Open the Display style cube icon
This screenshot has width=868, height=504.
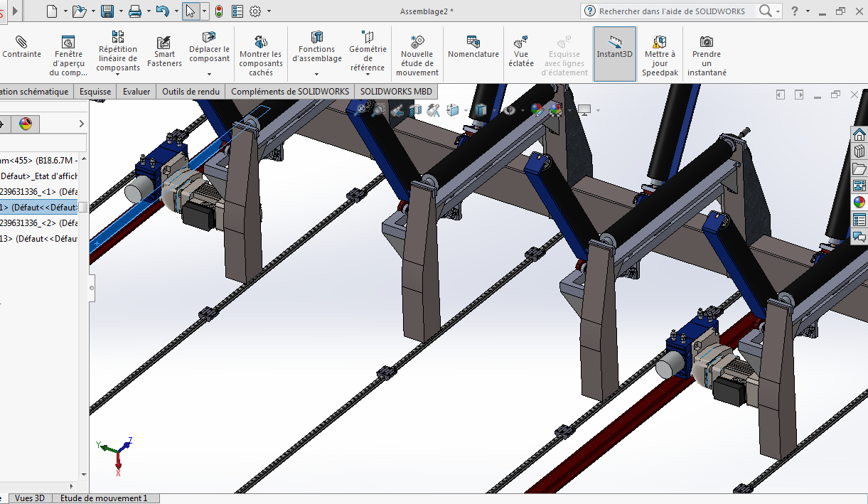482,109
